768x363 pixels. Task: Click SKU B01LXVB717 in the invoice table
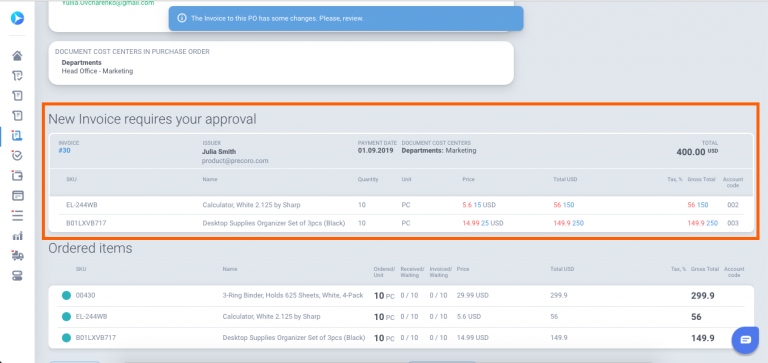pos(86,223)
